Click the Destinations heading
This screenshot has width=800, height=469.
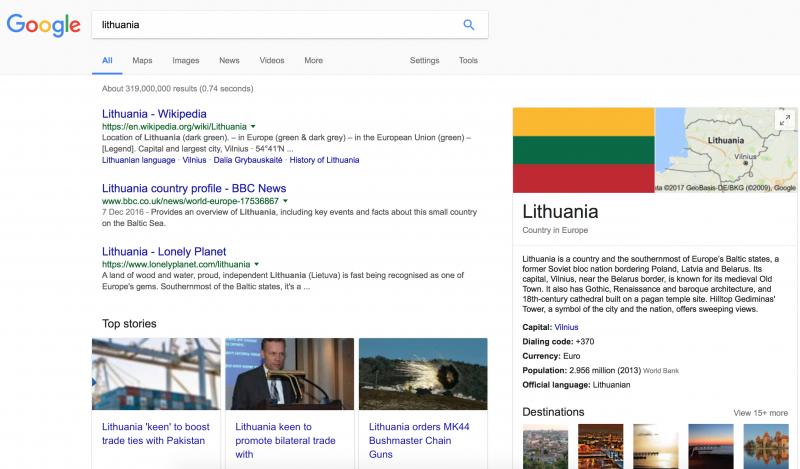click(553, 412)
